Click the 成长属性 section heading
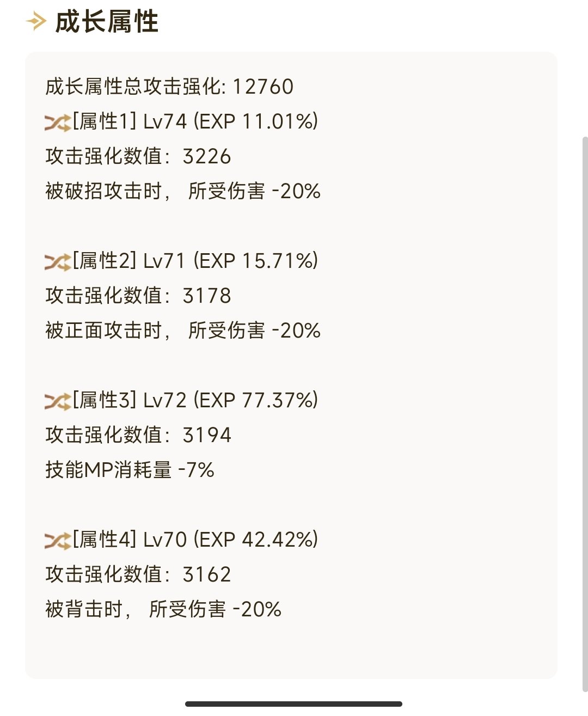The width and height of the screenshot is (588, 716). [107, 22]
